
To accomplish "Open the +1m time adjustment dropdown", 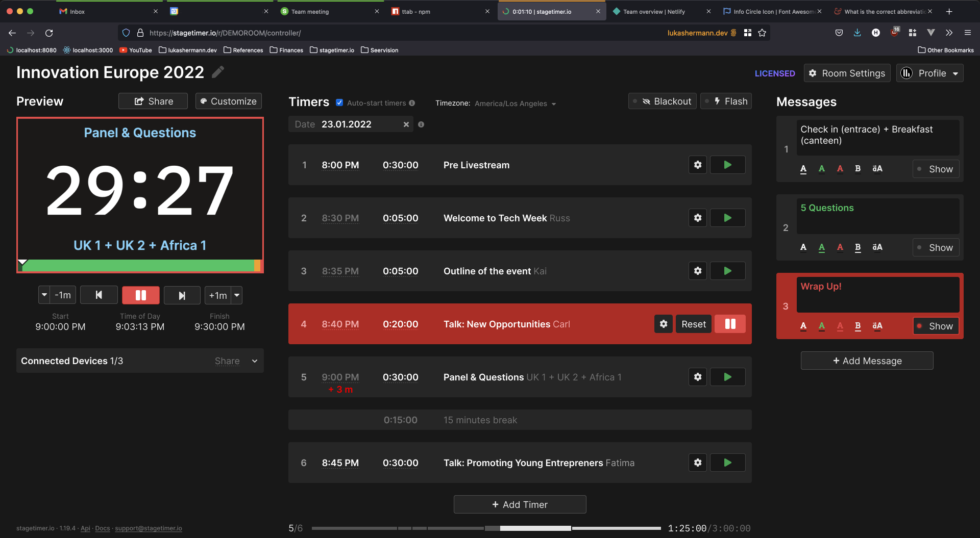I will [x=236, y=295].
